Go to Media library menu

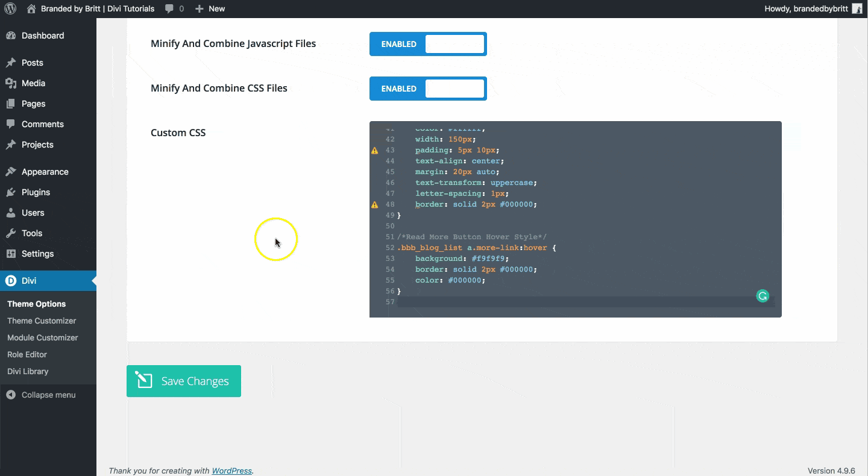point(48,83)
